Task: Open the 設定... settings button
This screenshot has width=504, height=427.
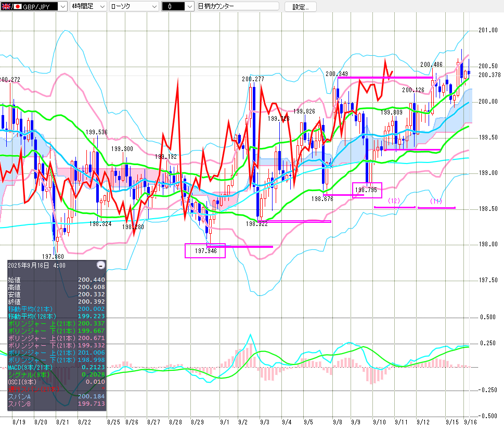Action: (301, 7)
